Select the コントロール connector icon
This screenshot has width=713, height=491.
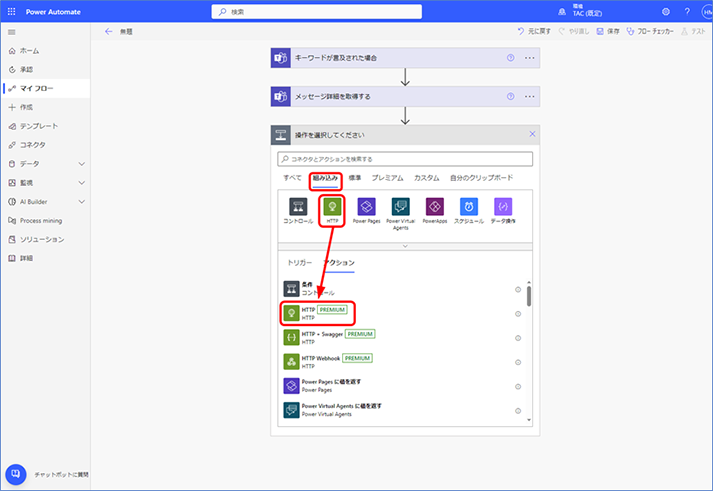298,207
